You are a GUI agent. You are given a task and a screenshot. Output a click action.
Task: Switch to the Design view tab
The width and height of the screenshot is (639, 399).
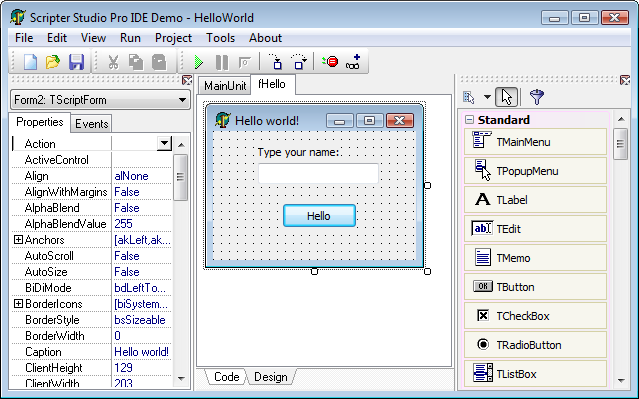tap(271, 377)
